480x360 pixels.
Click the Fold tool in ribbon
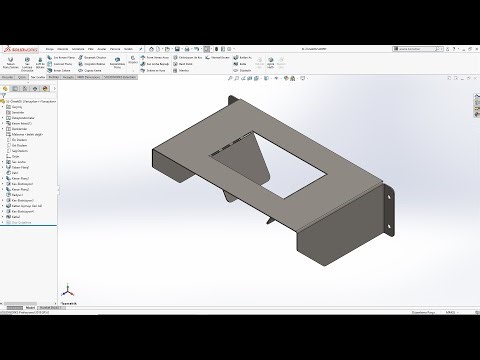[240, 64]
